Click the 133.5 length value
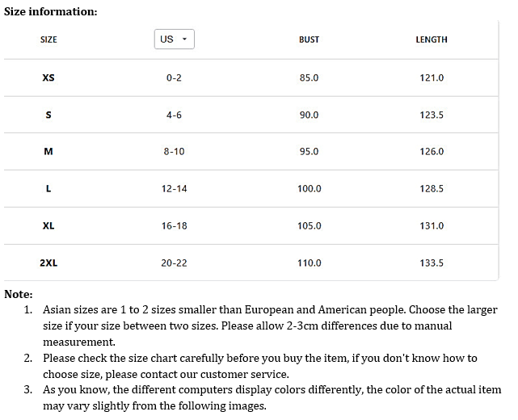 (432, 263)
